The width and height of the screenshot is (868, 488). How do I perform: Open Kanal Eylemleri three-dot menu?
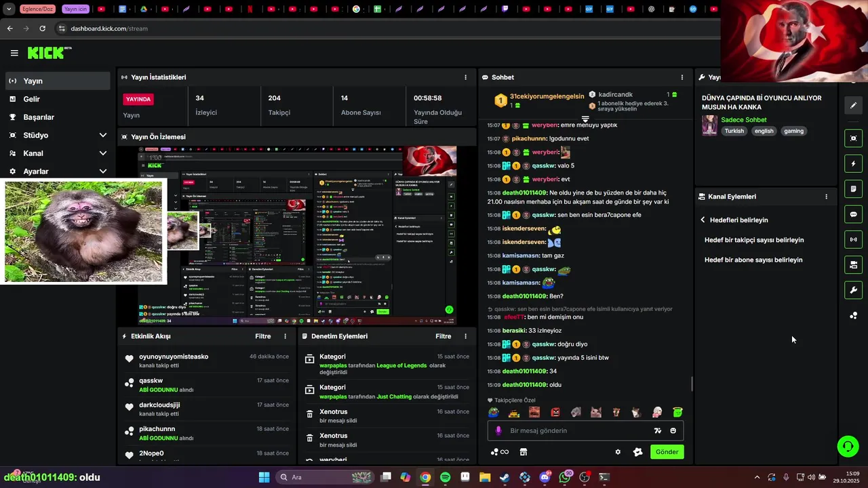[x=826, y=197]
